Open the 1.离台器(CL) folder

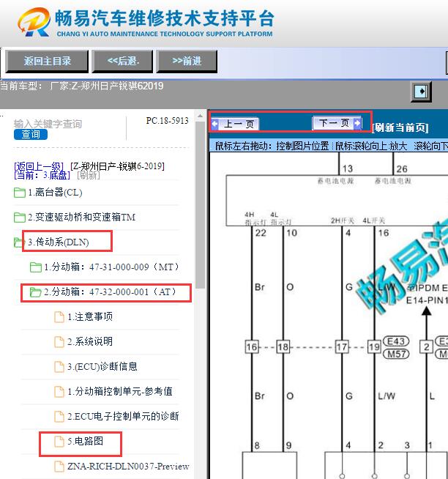pyautogui.click(x=55, y=193)
